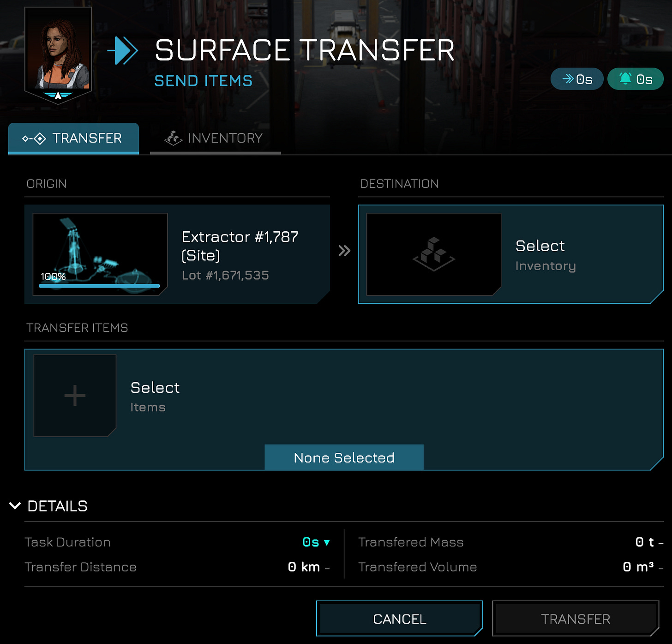Click the Extractor #1,787 hologram thumbnail
Screen dimensions: 672x644
[100, 254]
